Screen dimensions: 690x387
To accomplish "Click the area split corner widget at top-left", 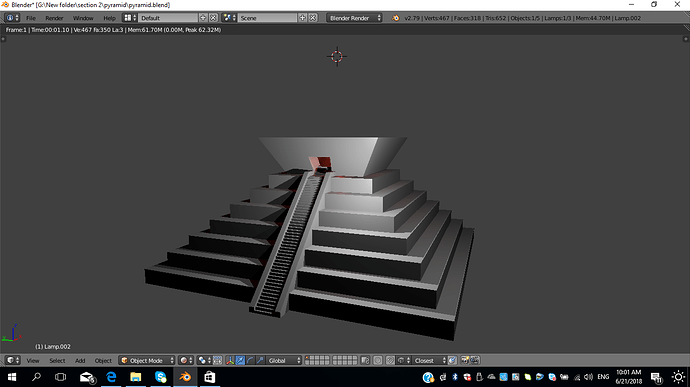I will (4, 39).
